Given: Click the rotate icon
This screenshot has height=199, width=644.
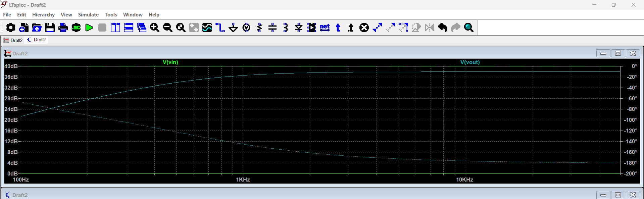Looking at the screenshot, I should [x=416, y=28].
